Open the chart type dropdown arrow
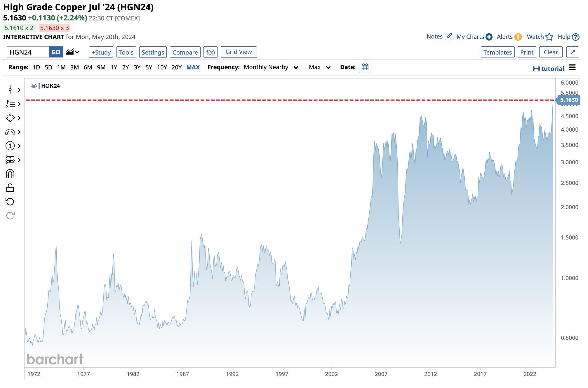The width and height of the screenshot is (588, 388). tap(77, 52)
